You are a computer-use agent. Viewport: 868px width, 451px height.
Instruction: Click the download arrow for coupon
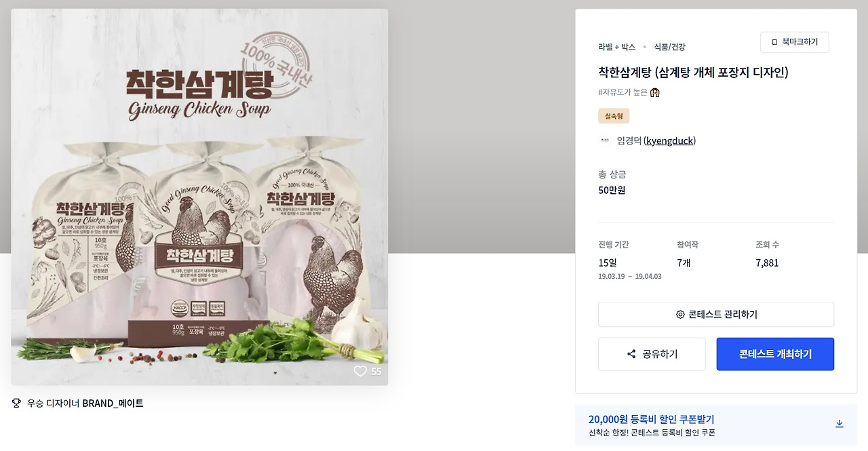(x=839, y=423)
